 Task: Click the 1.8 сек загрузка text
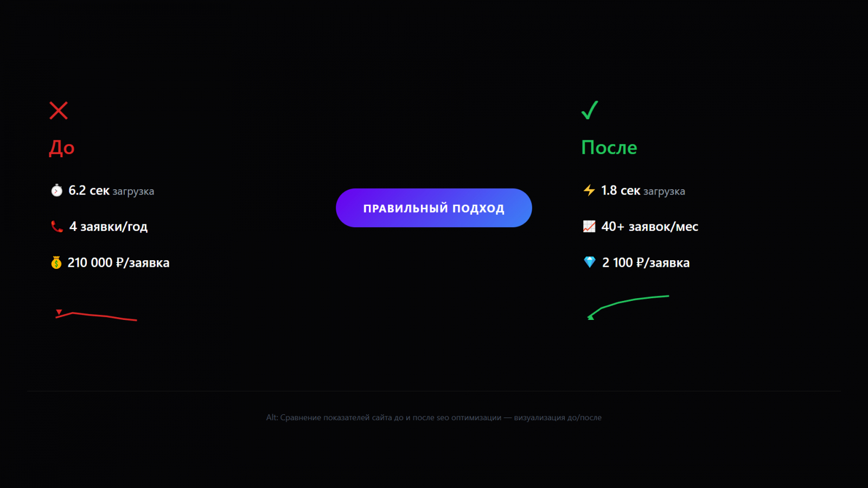(x=643, y=191)
